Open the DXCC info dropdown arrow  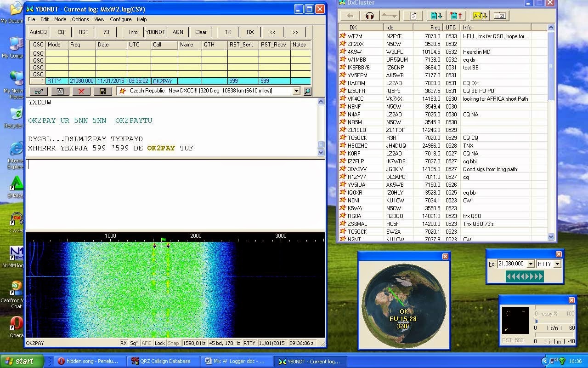coord(296,91)
